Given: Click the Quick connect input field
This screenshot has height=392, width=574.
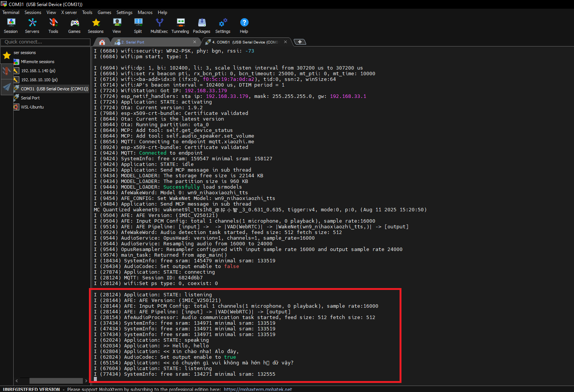Looking at the screenshot, I should (x=45, y=42).
